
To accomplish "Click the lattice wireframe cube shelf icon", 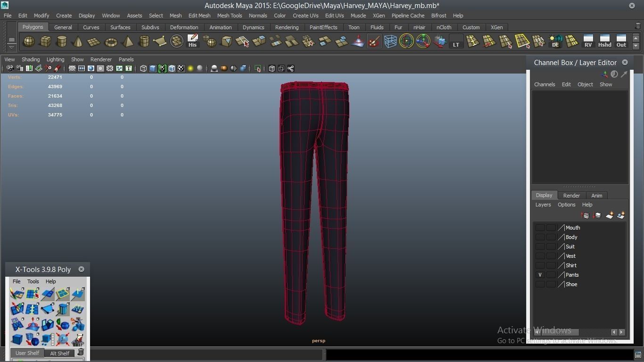I will (x=390, y=41).
